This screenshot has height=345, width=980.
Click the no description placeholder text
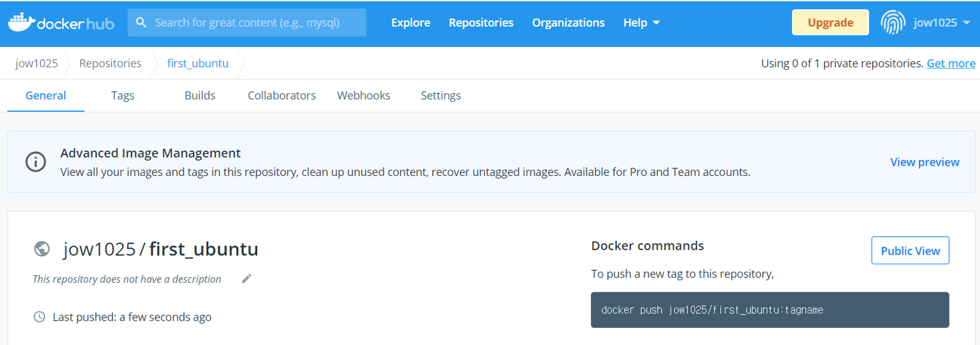tap(127, 279)
